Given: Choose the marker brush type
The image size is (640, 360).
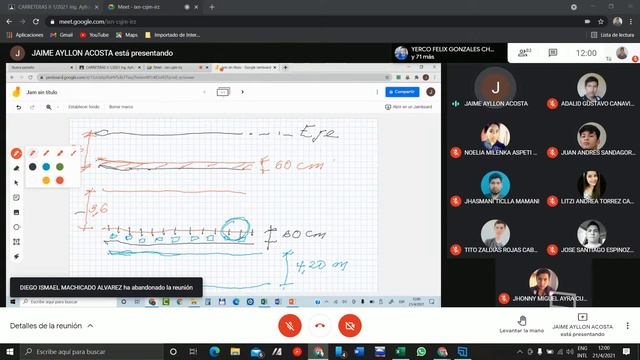Looking at the screenshot, I should point(46,153).
